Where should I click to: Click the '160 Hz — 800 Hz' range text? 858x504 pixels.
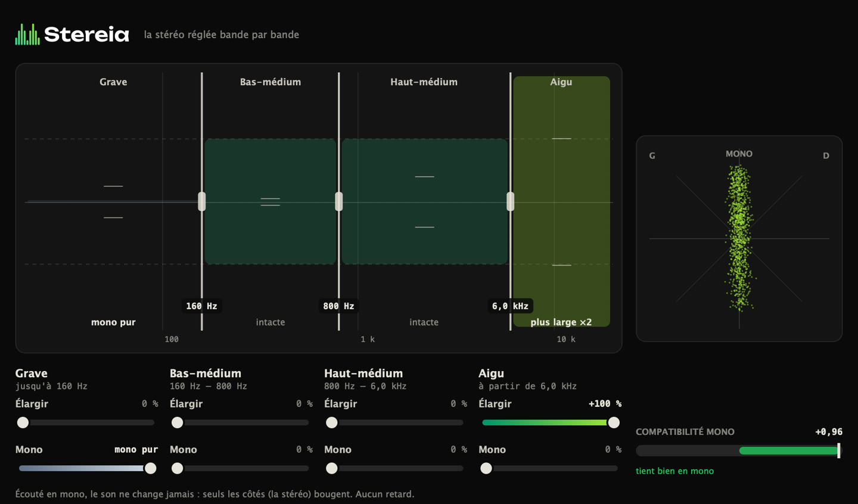pos(209,386)
